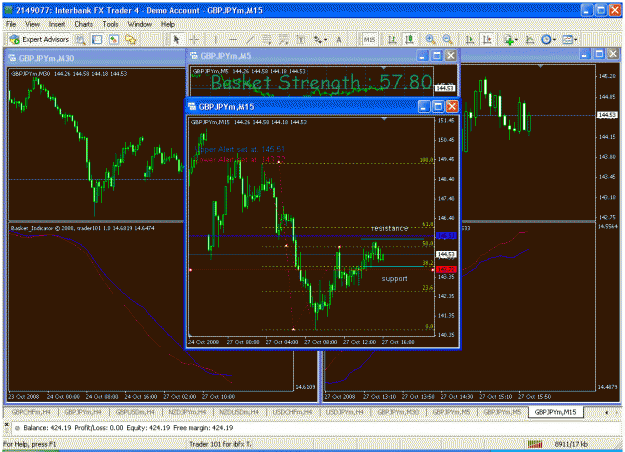Select the vertical line drawing tool
Image resolution: width=625 pixels, height=452 pixels.
(216, 39)
